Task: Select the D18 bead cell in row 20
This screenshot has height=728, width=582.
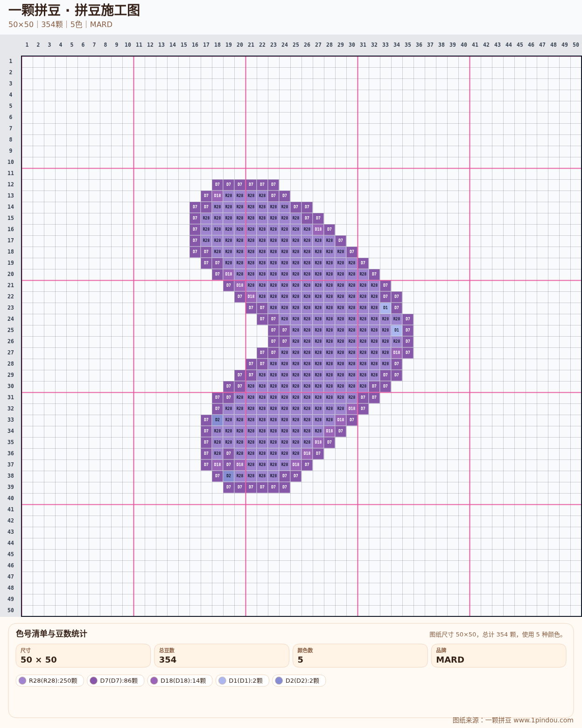Action: 229,274
